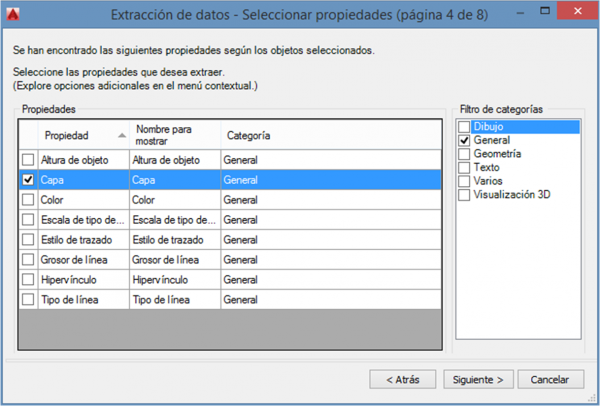Enable the Visualización 3D category filter
Screen dimensions: 600x406
pyautogui.click(x=464, y=193)
